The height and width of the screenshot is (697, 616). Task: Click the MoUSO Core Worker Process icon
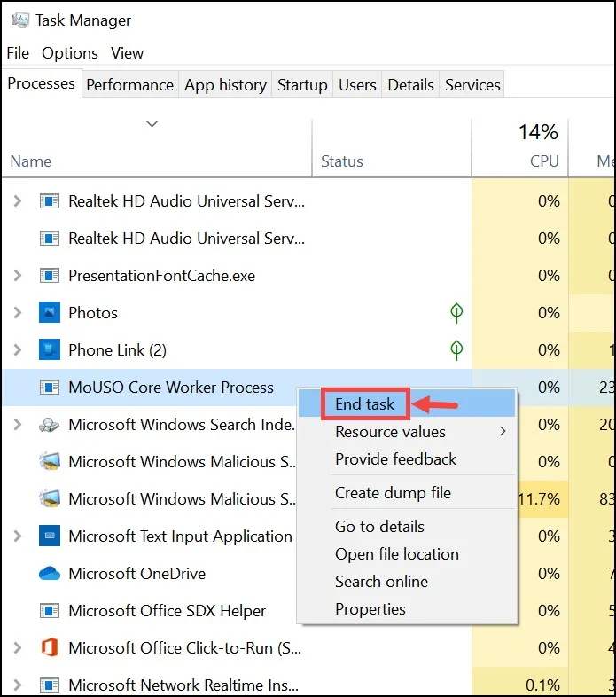click(50, 388)
